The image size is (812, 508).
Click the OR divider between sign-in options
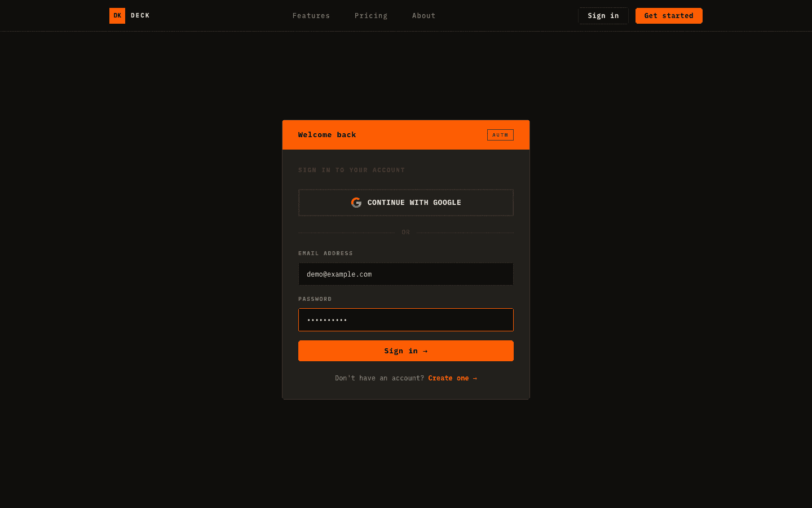406,232
